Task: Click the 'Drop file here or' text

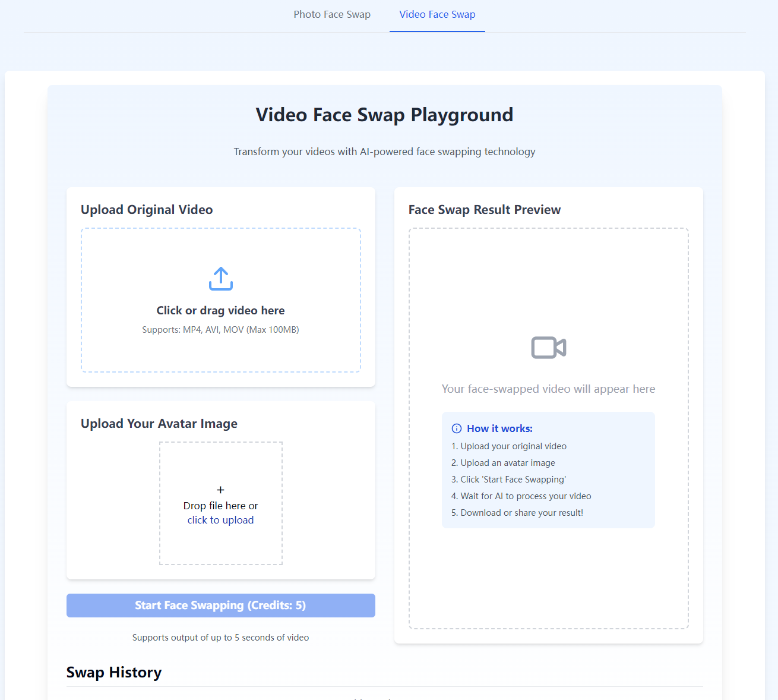Action: click(x=220, y=506)
